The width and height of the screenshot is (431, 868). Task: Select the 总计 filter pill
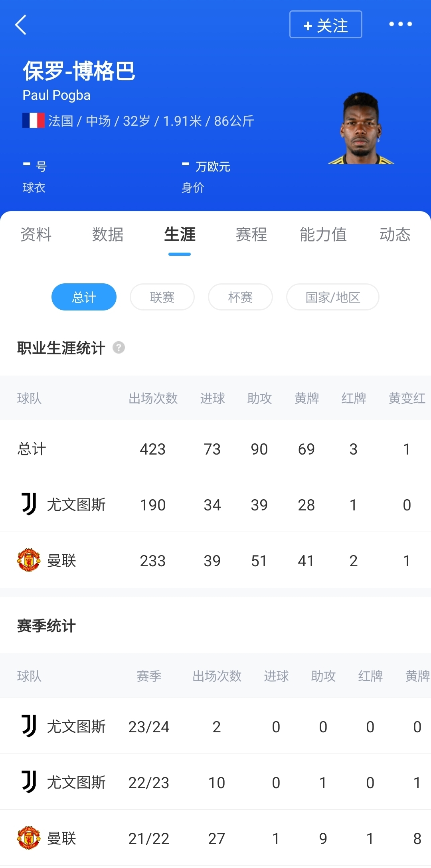[x=84, y=297]
